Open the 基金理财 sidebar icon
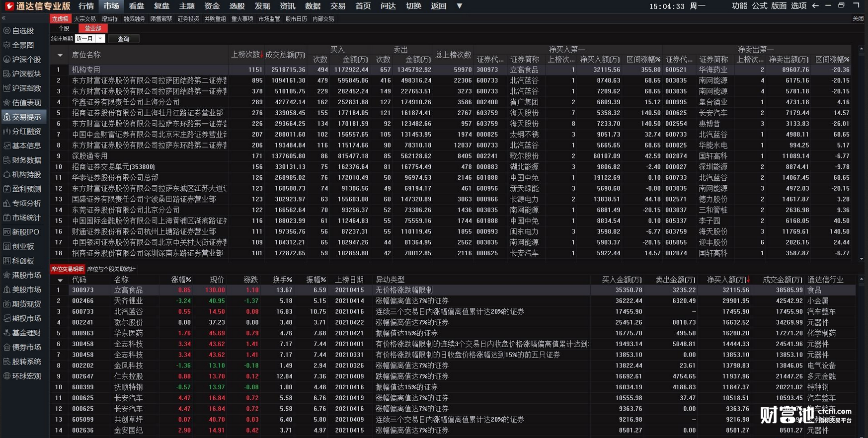This screenshot has width=868, height=438. pos(7,333)
